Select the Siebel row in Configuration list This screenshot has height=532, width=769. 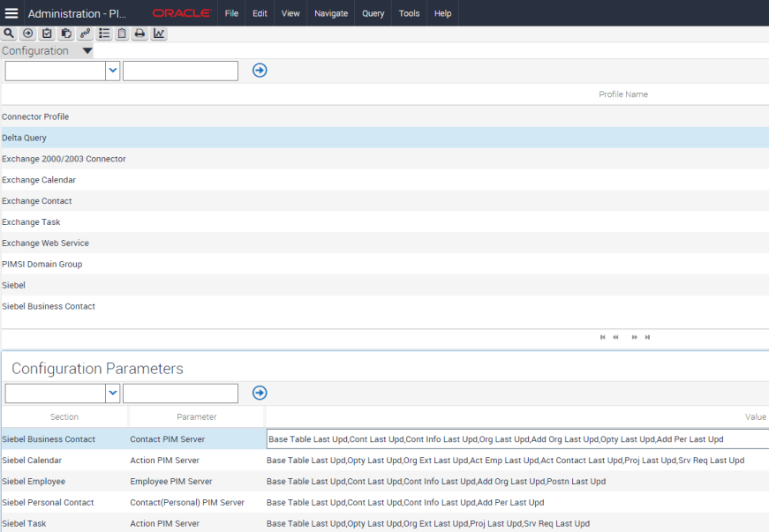tap(385, 285)
